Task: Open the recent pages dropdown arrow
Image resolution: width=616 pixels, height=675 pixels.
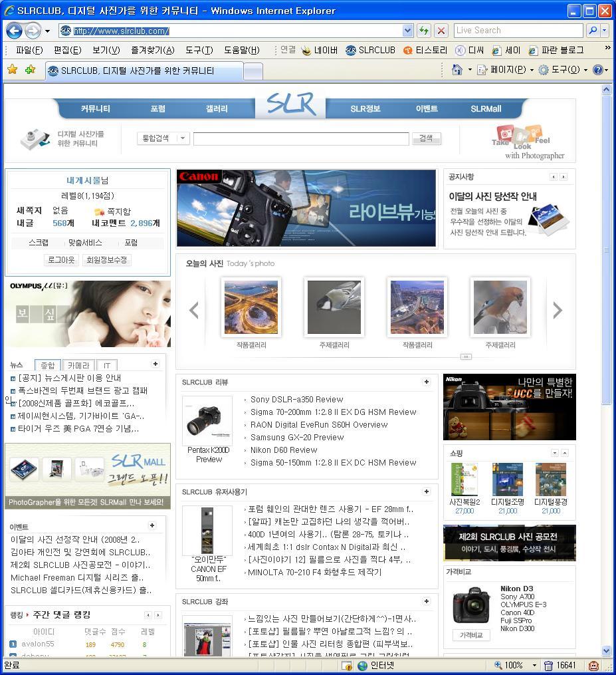Action: 47,31
